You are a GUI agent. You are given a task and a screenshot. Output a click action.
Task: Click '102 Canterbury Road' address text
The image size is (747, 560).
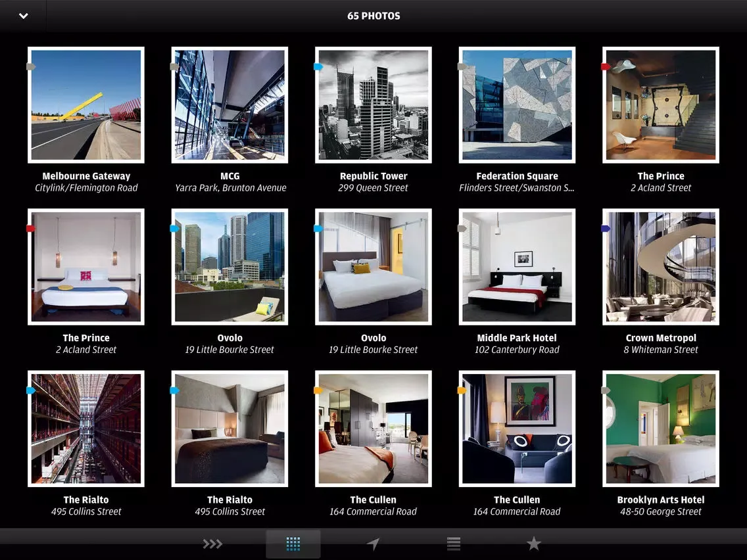click(517, 350)
